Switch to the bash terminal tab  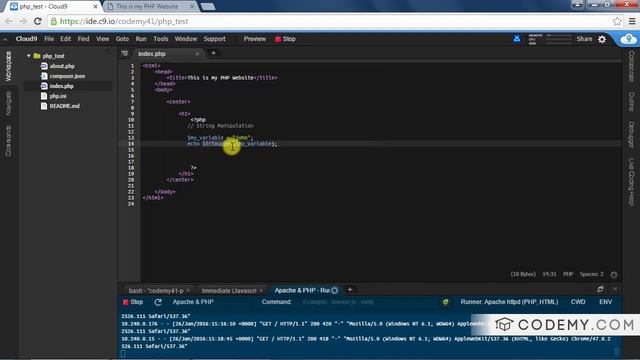pyautogui.click(x=156, y=291)
